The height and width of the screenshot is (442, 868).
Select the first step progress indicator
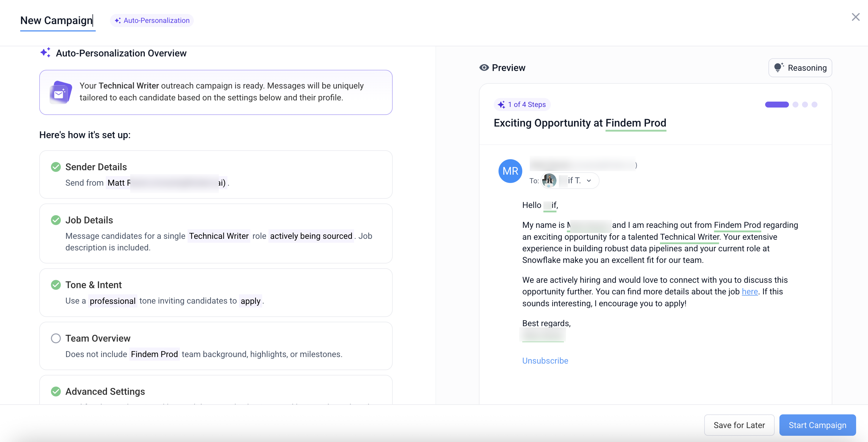[777, 105]
